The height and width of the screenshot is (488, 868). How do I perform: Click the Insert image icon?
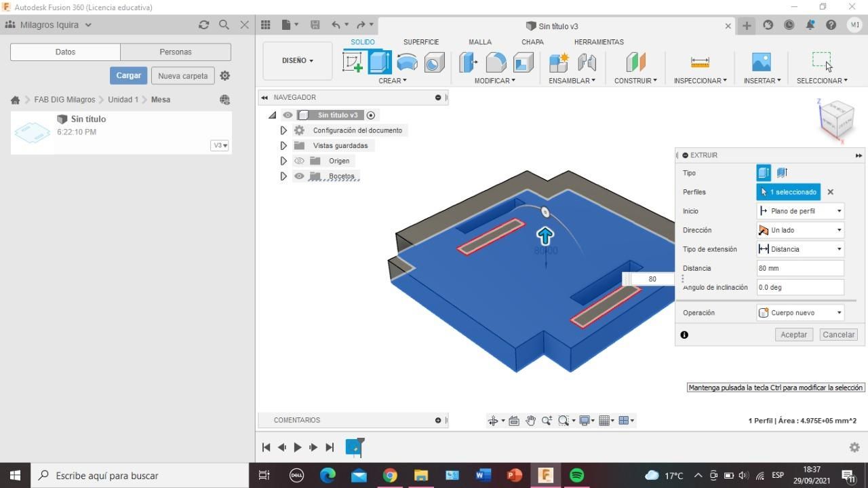[x=762, y=62]
